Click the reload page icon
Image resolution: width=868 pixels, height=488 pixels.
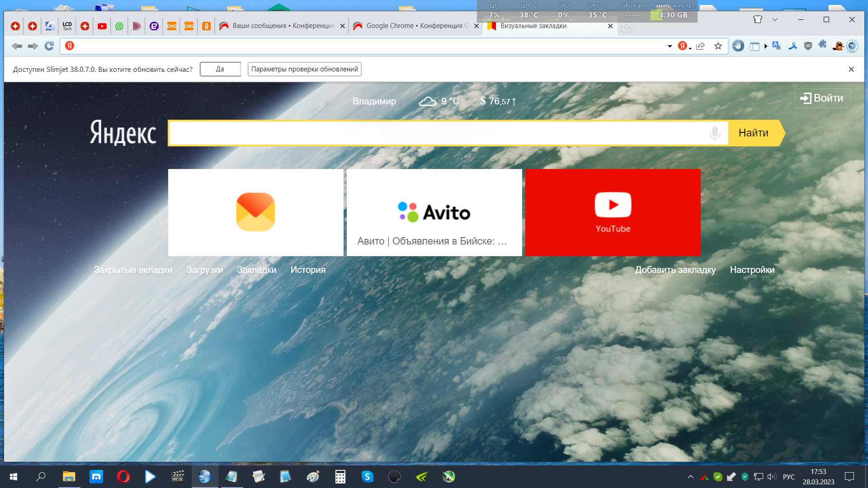[x=49, y=46]
